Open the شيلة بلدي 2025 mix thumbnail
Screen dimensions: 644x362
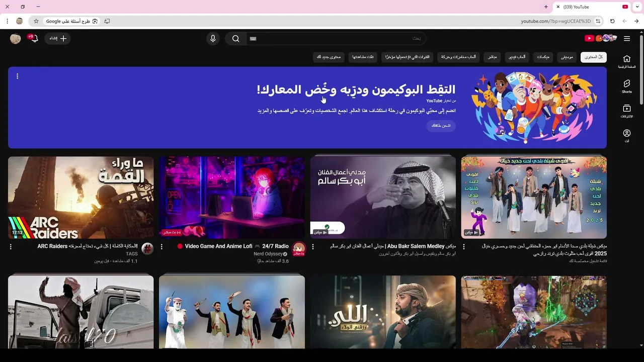click(x=534, y=197)
